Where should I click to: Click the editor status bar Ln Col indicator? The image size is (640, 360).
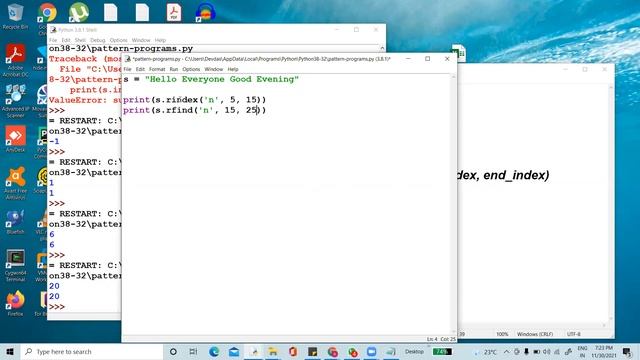click(441, 339)
